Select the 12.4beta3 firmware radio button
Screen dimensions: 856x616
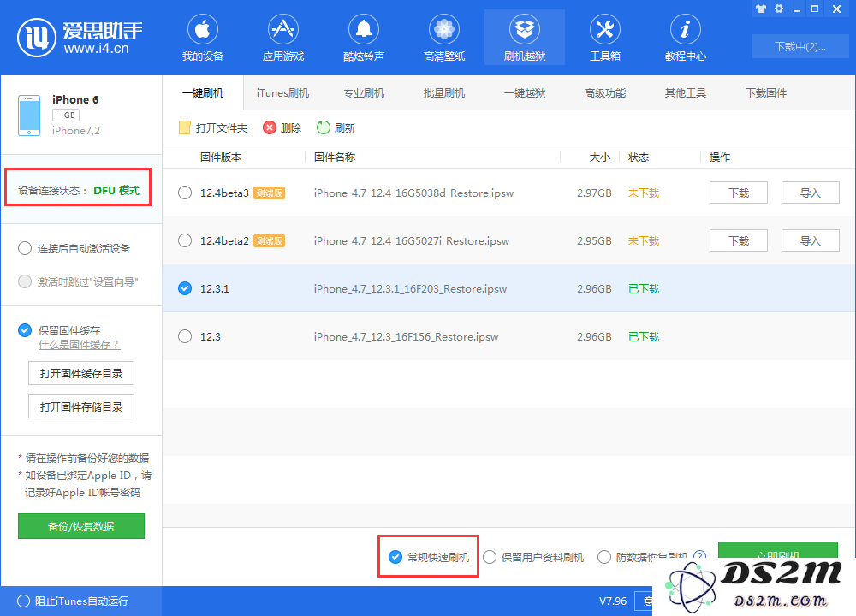coord(185,192)
